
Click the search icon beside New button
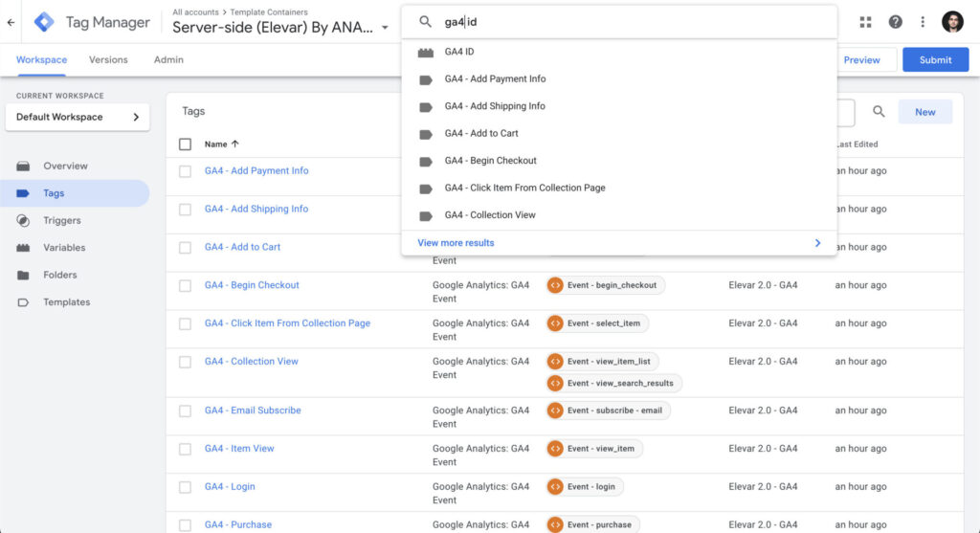click(879, 112)
